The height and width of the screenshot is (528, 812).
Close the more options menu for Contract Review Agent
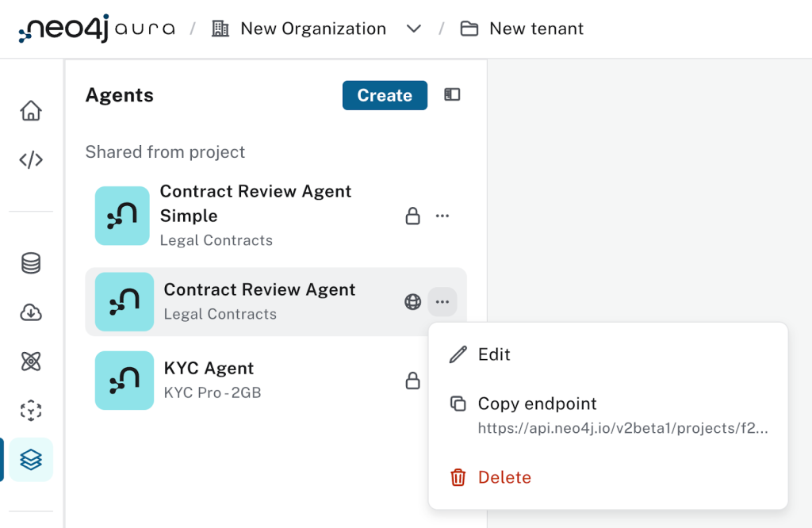(442, 302)
